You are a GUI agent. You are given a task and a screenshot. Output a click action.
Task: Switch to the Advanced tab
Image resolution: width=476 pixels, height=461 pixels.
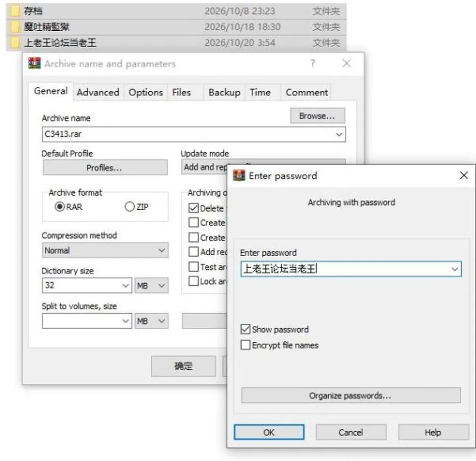pyautogui.click(x=98, y=92)
